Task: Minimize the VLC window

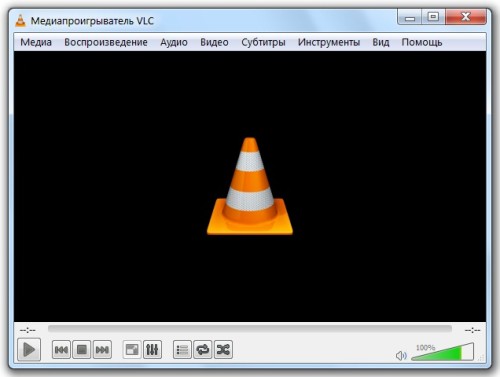Action: tap(410, 17)
